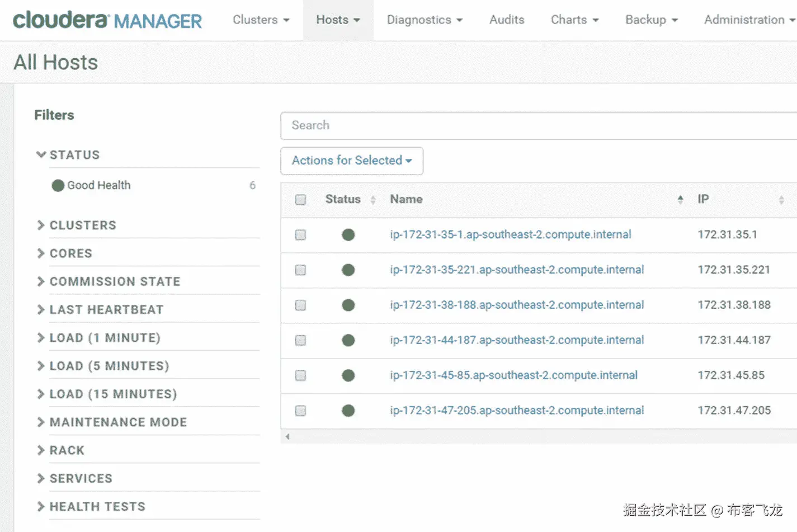Expand the RACK filter
Image resolution: width=797 pixels, height=532 pixels.
point(60,450)
